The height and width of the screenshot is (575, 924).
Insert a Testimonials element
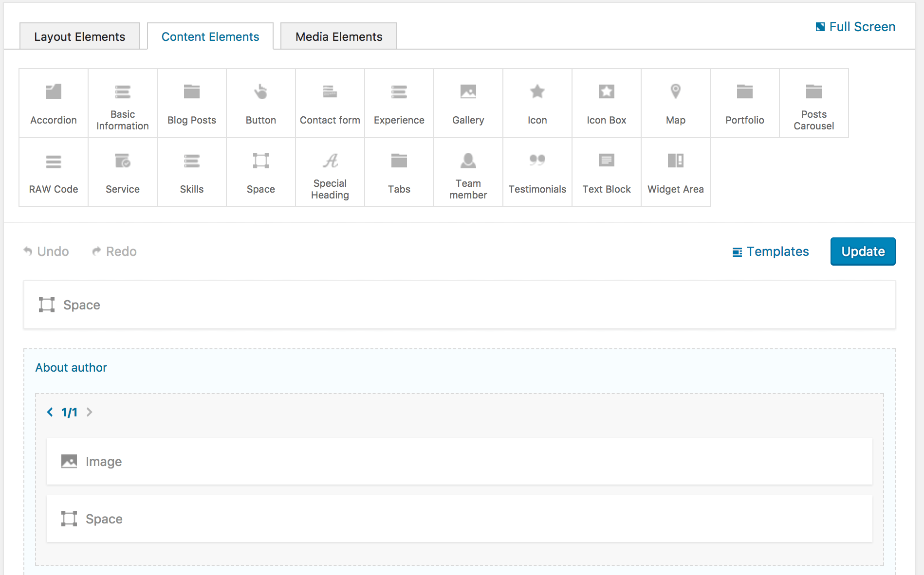pos(537,172)
